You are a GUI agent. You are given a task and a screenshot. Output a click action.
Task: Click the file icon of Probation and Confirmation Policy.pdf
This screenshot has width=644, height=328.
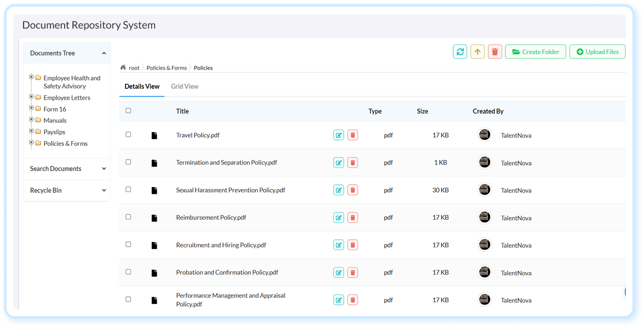155,273
